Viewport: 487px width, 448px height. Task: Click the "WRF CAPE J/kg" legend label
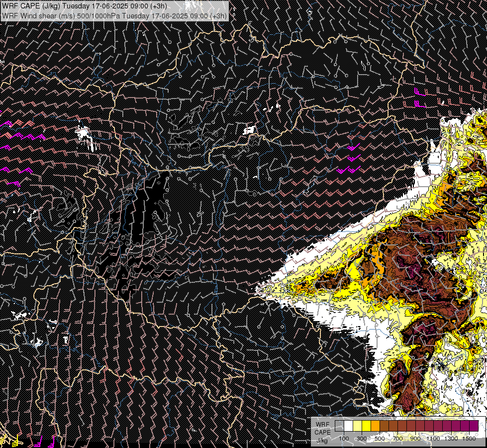click(x=322, y=433)
